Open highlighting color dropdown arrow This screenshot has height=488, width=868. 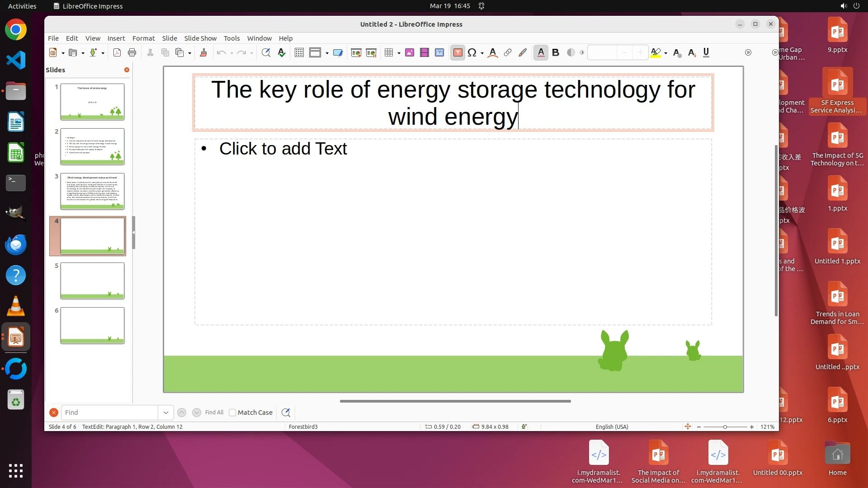666,53
